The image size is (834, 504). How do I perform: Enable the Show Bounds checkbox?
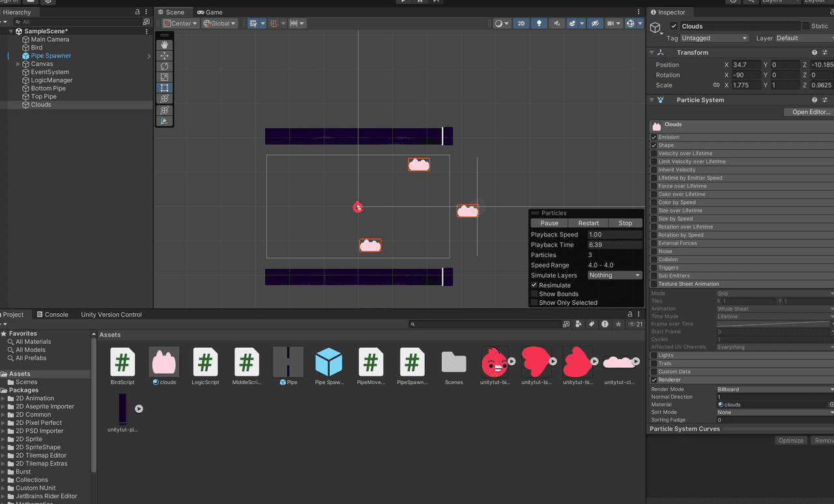[x=534, y=294]
